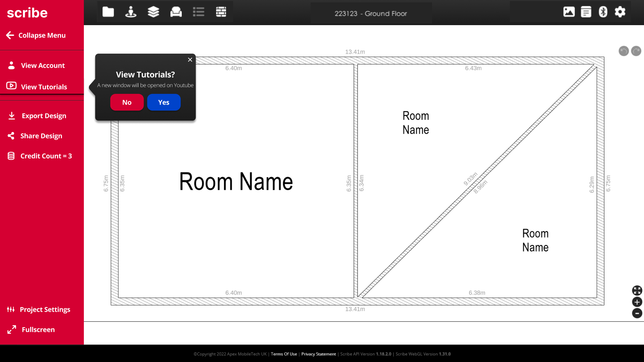Zoom in with the plus button
This screenshot has height=362, width=644.
(x=637, y=302)
